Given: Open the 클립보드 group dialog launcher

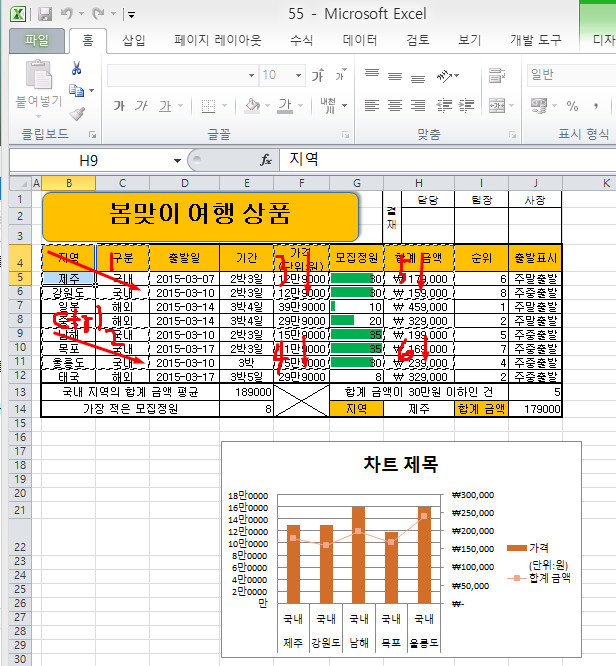Looking at the screenshot, I should coord(92,135).
